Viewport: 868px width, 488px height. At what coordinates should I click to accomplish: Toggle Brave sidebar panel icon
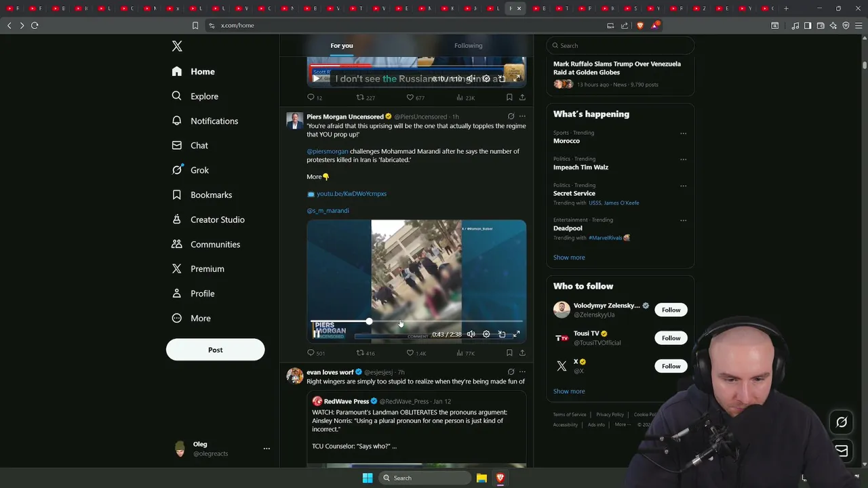click(x=808, y=25)
